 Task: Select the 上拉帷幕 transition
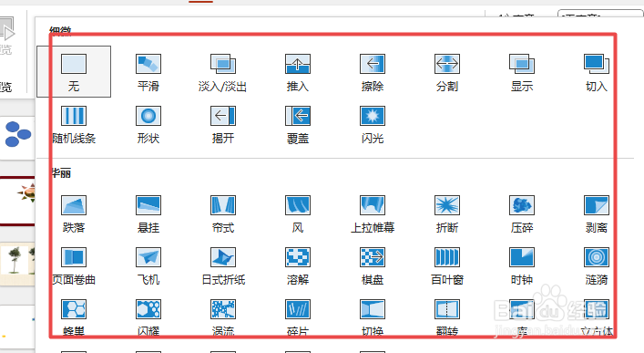click(373, 213)
